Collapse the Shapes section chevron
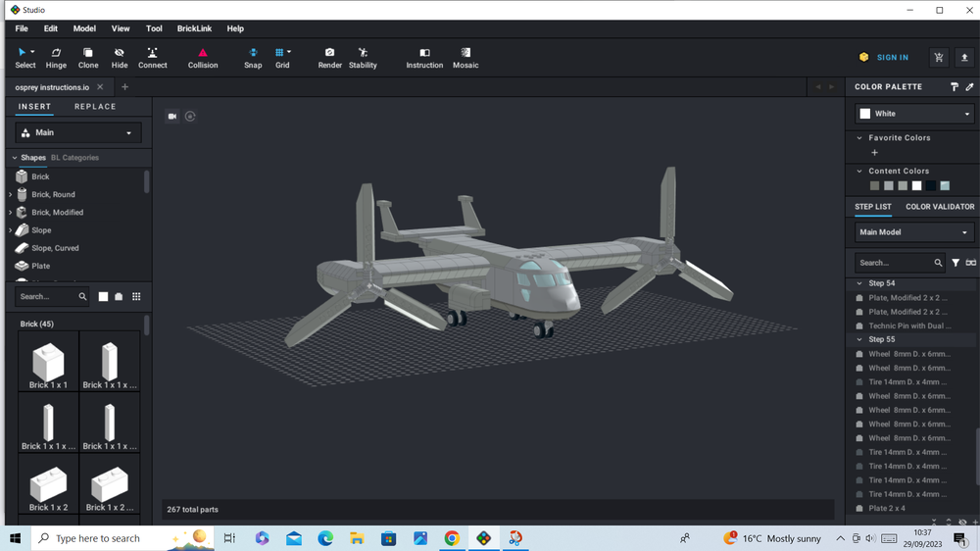Image resolution: width=980 pixels, height=551 pixels. pos(15,158)
